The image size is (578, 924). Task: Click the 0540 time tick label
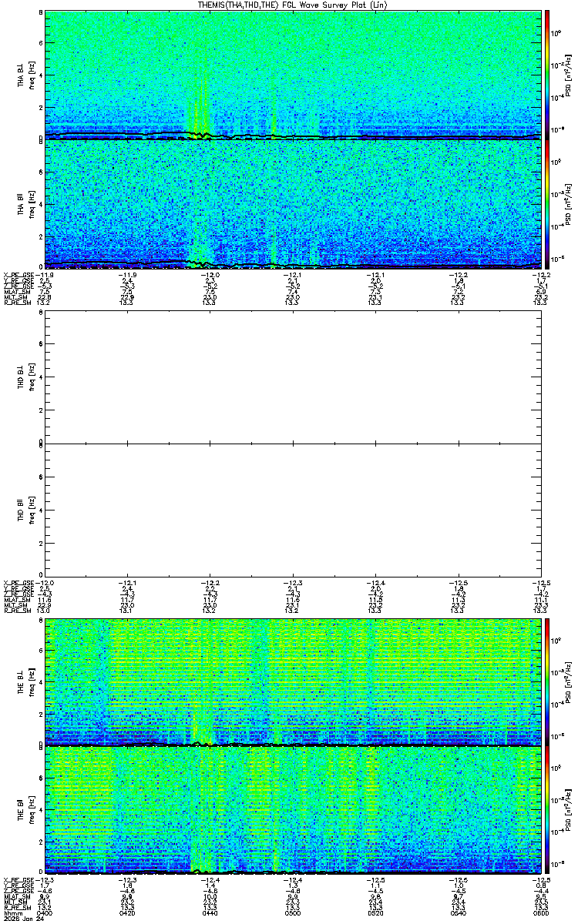click(458, 913)
